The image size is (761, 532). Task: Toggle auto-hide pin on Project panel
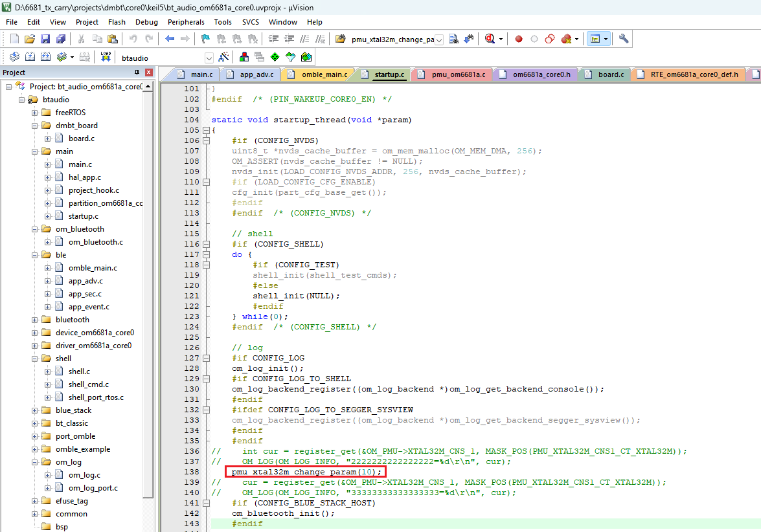[137, 72]
